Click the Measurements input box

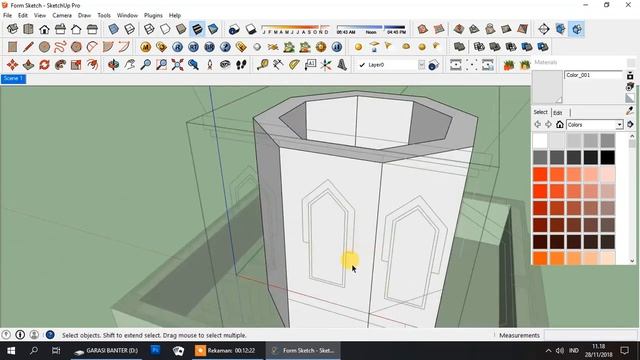click(x=591, y=335)
